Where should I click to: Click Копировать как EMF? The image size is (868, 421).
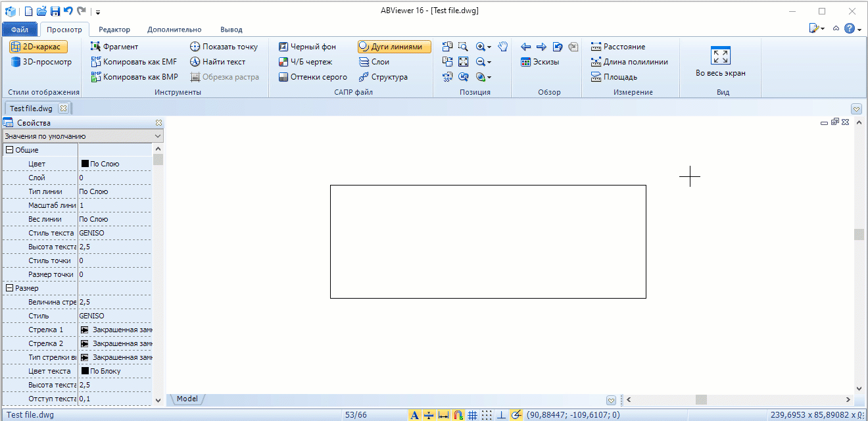(x=134, y=62)
